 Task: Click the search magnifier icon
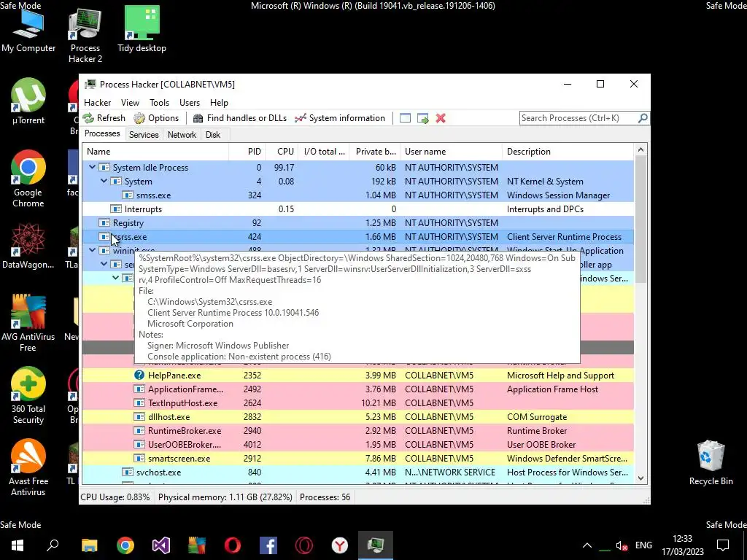643,117
